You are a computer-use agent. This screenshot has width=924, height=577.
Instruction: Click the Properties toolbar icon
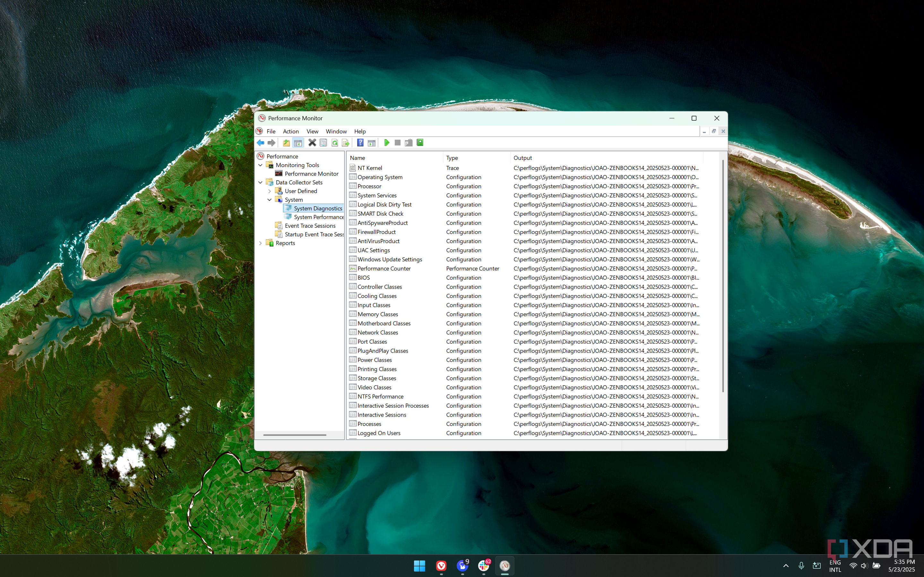pos(323,143)
